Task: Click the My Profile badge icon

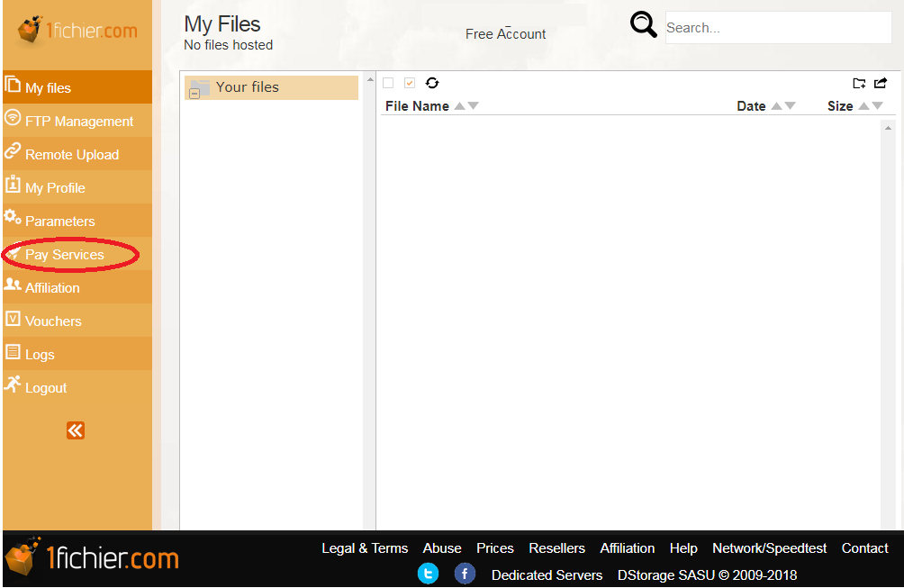Action: coord(13,185)
